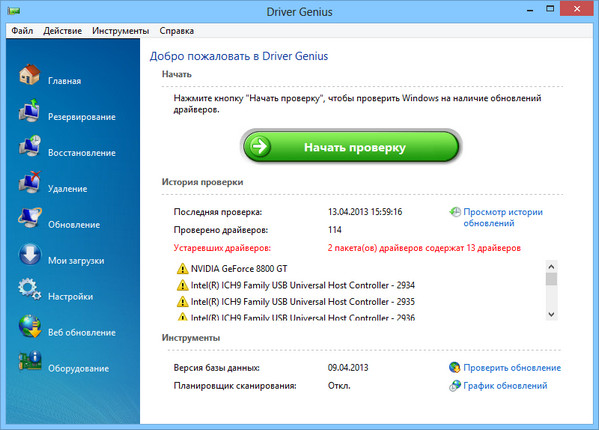
Task: Start the scan with Начать проверку
Action: 351,147
